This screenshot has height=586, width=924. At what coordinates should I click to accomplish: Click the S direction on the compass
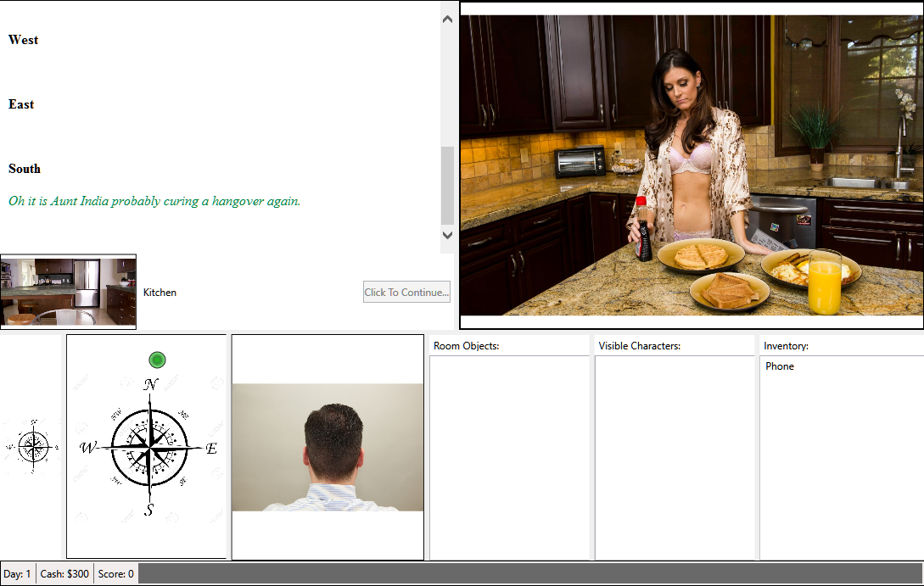pos(149,510)
